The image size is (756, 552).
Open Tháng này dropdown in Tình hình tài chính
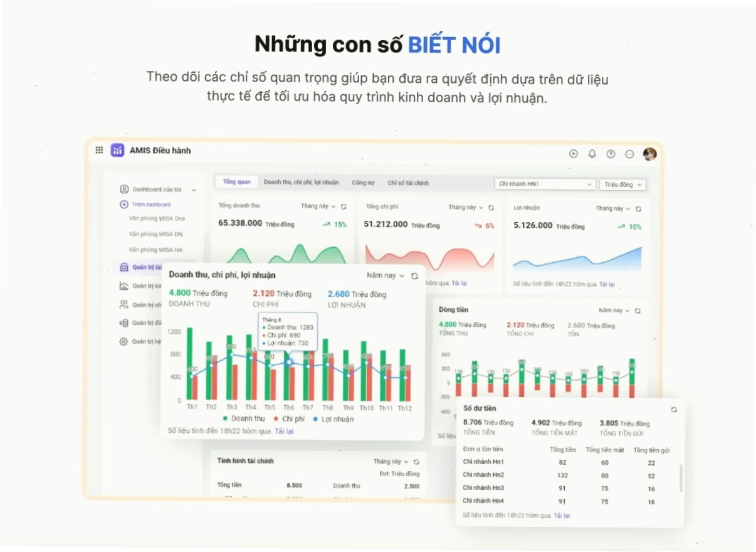pos(391,462)
